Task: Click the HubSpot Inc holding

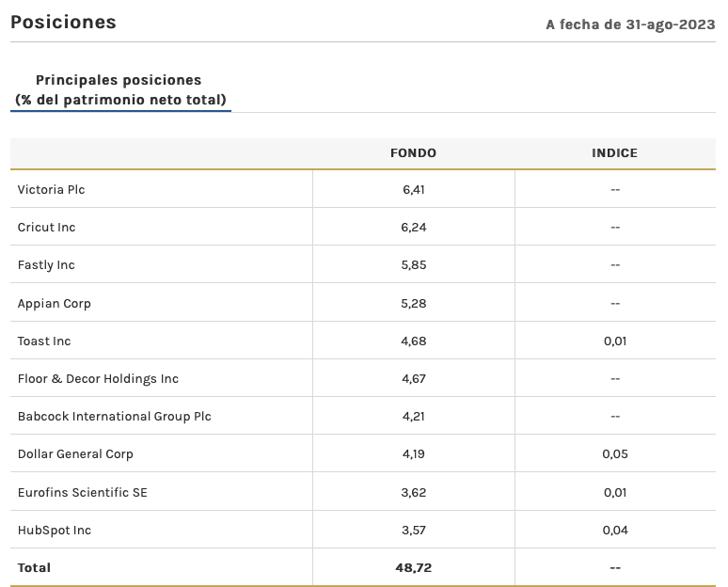Action: (x=54, y=530)
